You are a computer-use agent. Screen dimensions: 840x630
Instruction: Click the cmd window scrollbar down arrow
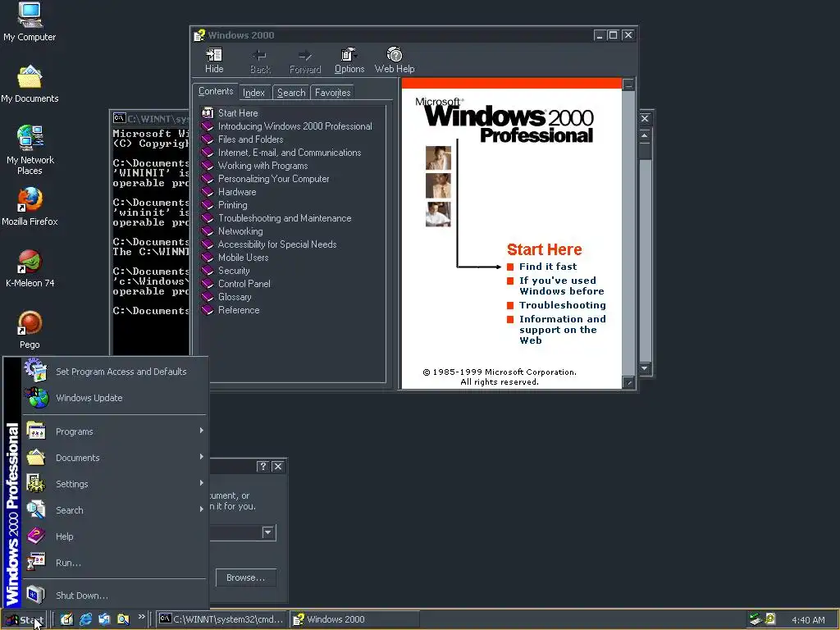[x=645, y=368]
